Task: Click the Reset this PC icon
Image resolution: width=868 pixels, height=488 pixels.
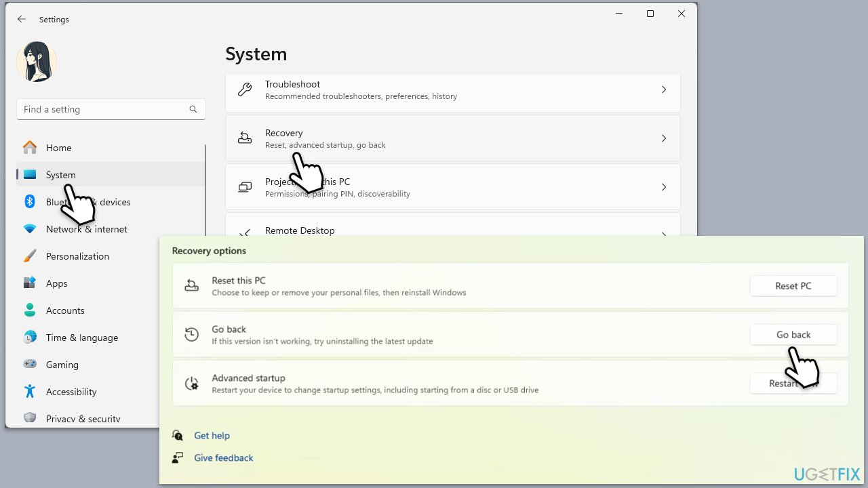Action: pyautogui.click(x=192, y=286)
